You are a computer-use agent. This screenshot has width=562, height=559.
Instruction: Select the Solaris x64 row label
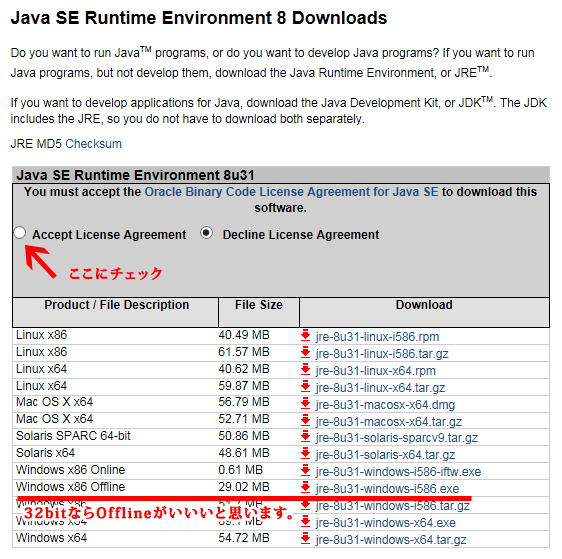click(x=45, y=453)
